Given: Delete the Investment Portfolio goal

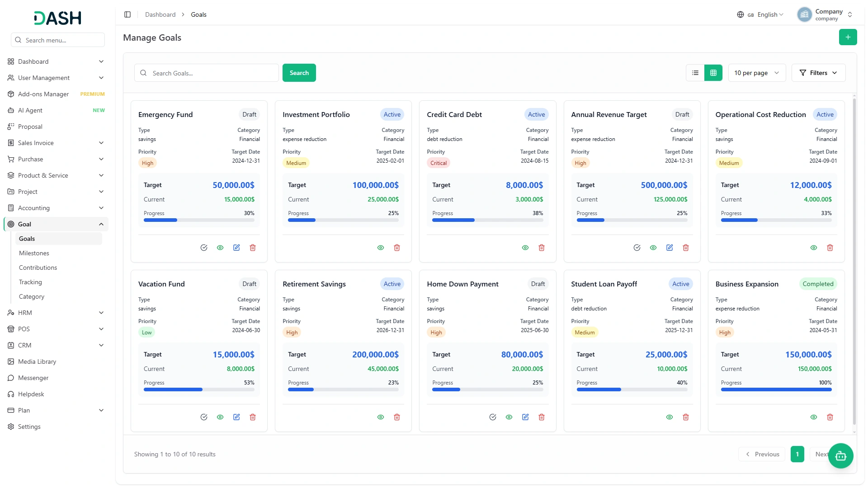Looking at the screenshot, I should click(x=397, y=248).
